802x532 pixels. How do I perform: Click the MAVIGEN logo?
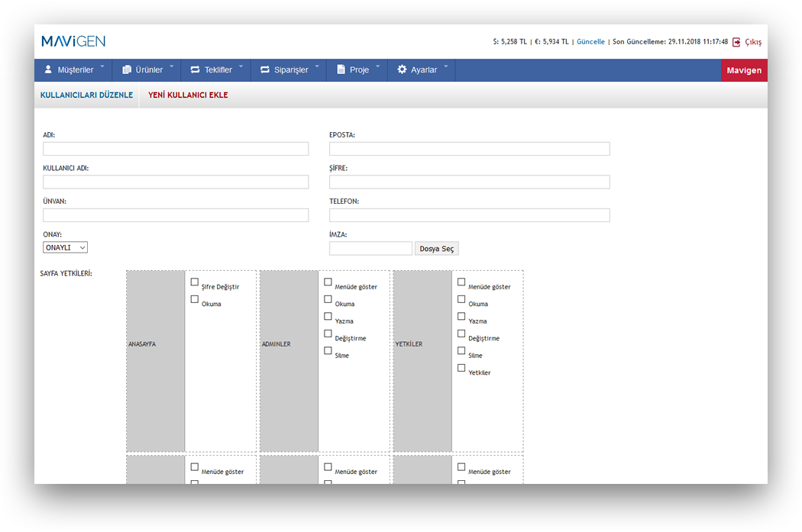pos(73,41)
